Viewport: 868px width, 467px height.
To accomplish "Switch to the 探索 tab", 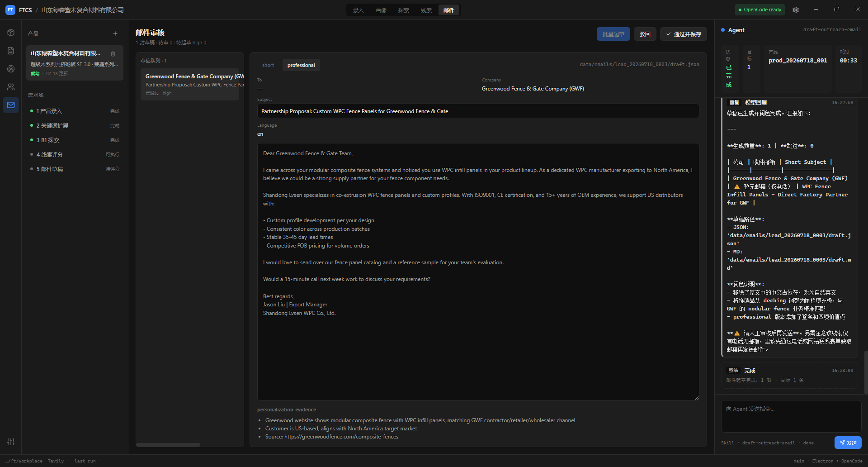I will coord(404,10).
